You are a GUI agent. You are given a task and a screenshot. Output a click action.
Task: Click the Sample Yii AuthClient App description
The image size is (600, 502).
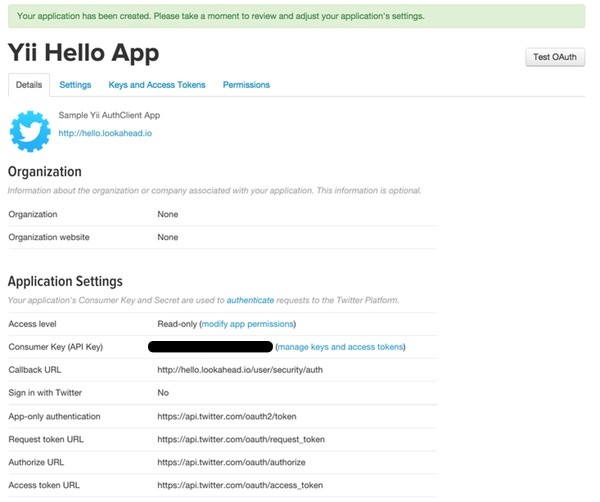109,115
